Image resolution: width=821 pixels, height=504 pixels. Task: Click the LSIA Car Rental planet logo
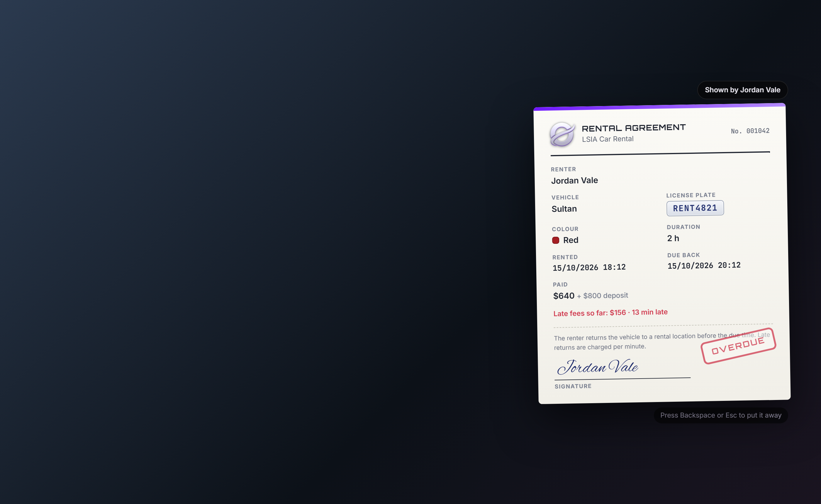click(562, 134)
